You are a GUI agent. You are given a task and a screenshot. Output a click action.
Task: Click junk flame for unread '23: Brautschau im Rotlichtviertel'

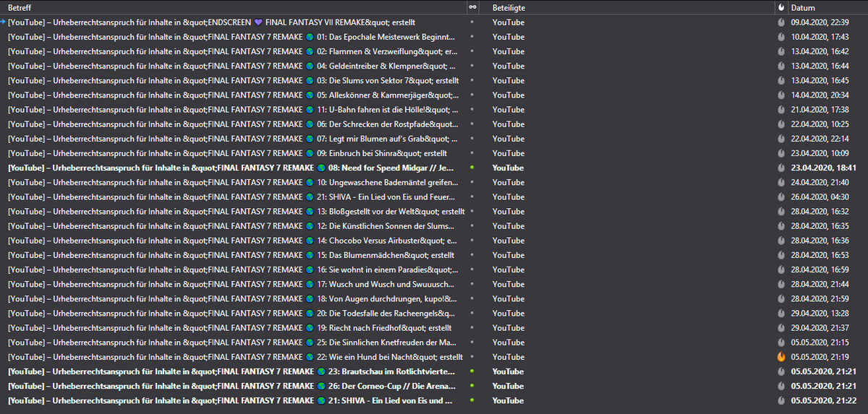click(x=781, y=371)
